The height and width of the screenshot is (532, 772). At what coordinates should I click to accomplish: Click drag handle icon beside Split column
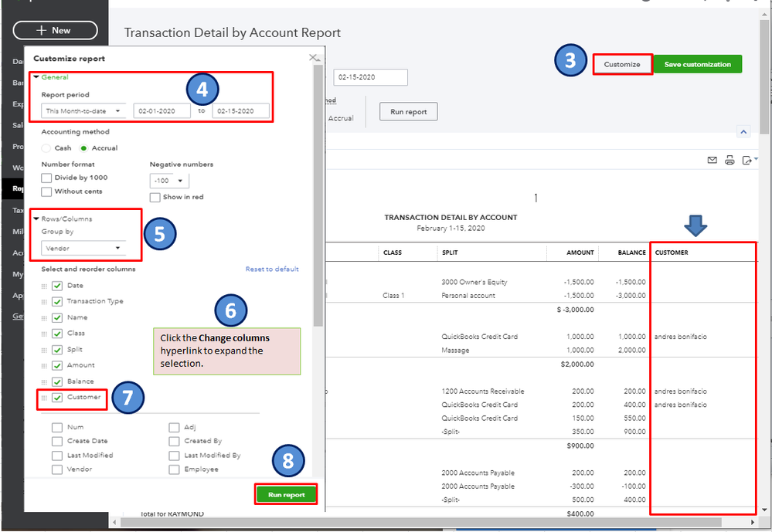(x=44, y=350)
